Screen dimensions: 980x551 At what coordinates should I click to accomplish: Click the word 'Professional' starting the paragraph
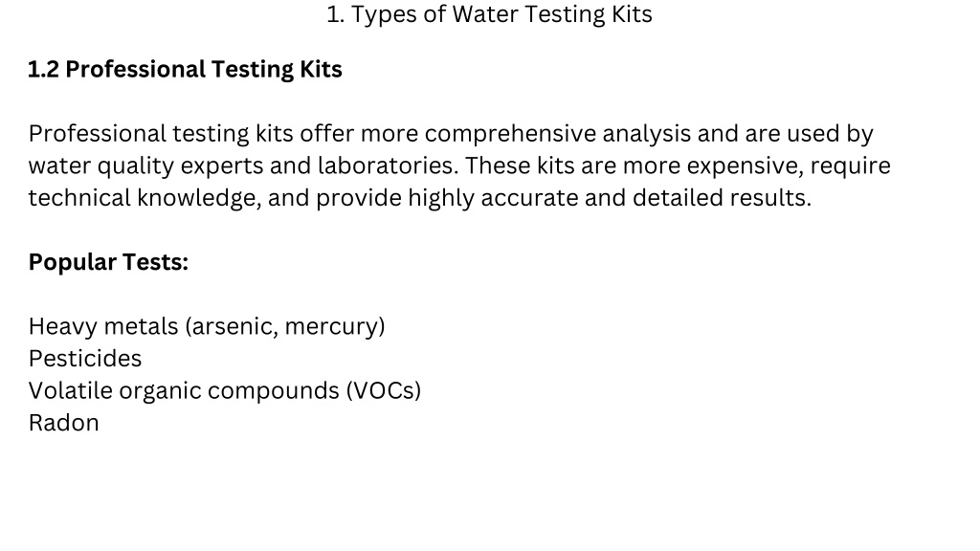pyautogui.click(x=97, y=134)
